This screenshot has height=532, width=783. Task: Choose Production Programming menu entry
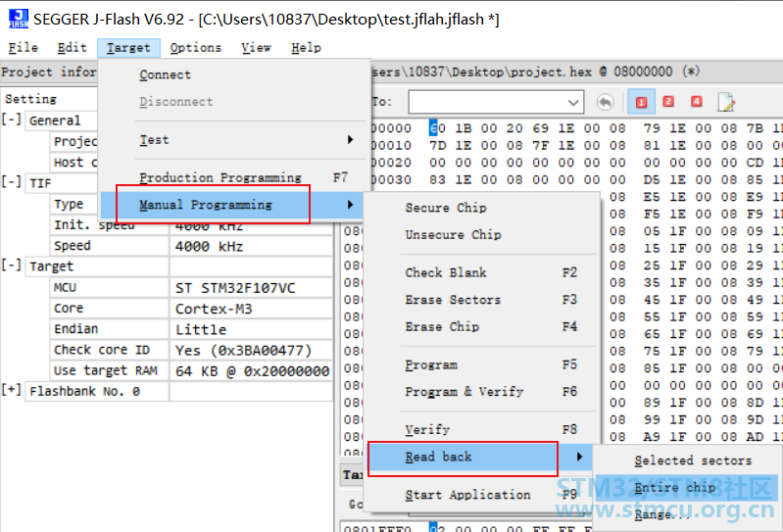pos(234,177)
